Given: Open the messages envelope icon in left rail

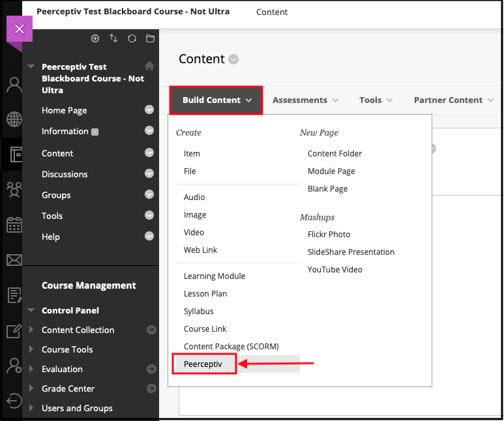Looking at the screenshot, I should click(14, 261).
